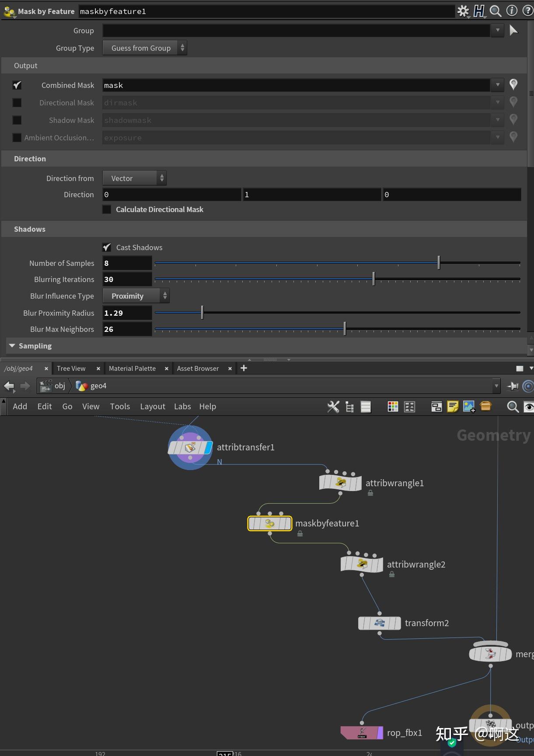Image resolution: width=534 pixels, height=756 pixels.
Task: Open the Labs menu
Action: [182, 407]
